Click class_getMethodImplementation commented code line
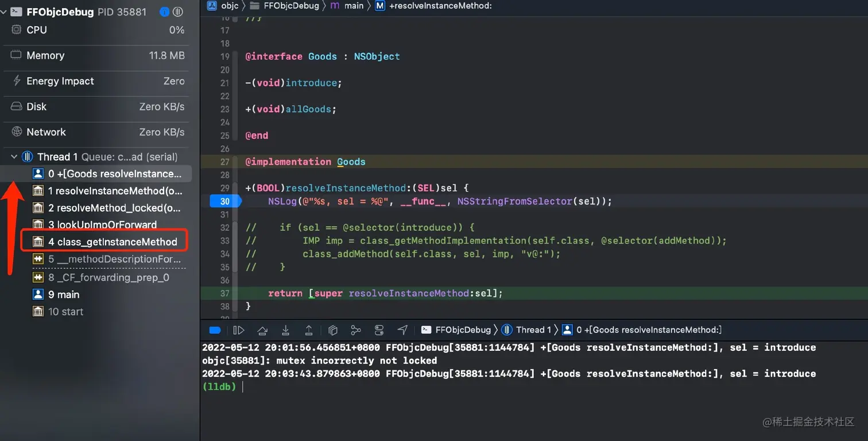The width and height of the screenshot is (868, 441). (486, 241)
